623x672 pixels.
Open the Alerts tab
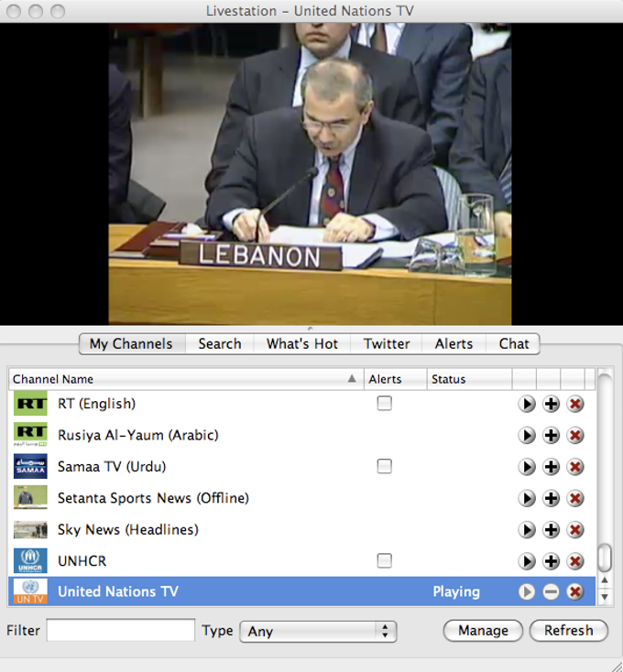[454, 343]
